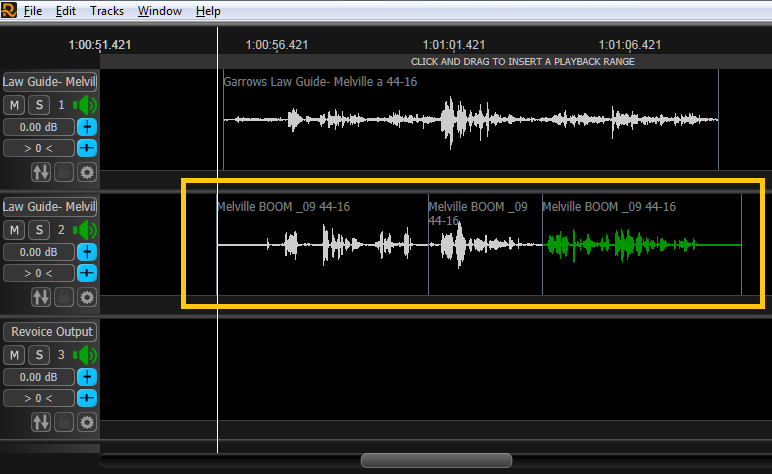Click blue plus beside track 2 pan
This screenshot has width=772, height=474.
pyautogui.click(x=87, y=273)
